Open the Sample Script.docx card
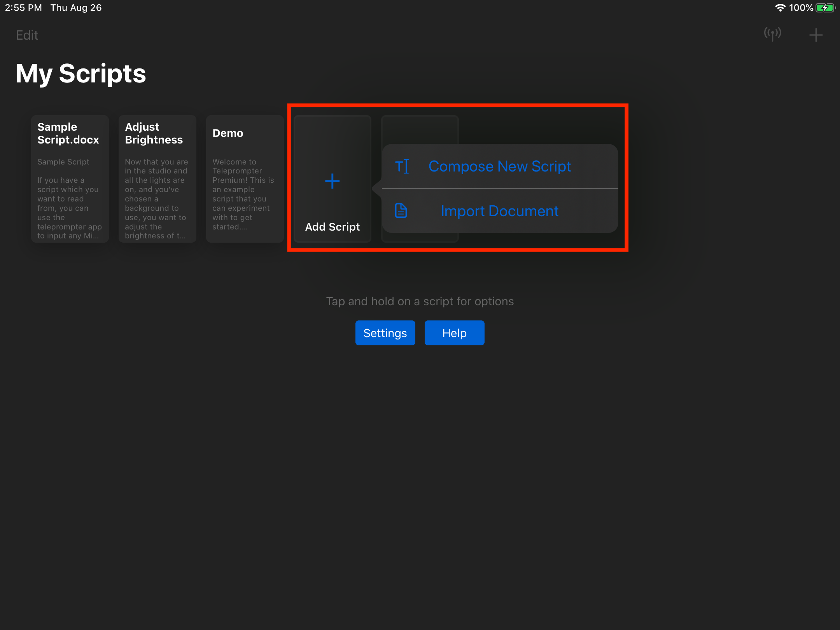The width and height of the screenshot is (840, 630). click(x=68, y=133)
